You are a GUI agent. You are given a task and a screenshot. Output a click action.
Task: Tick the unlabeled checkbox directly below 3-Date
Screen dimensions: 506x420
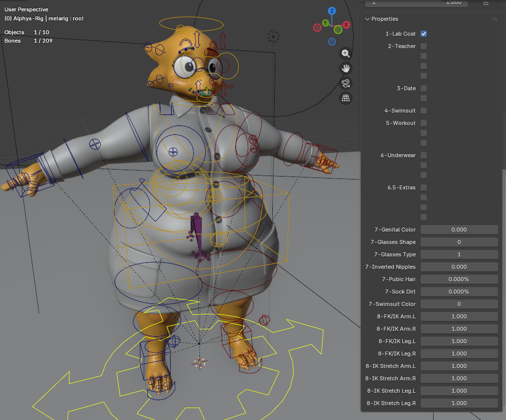(x=424, y=98)
